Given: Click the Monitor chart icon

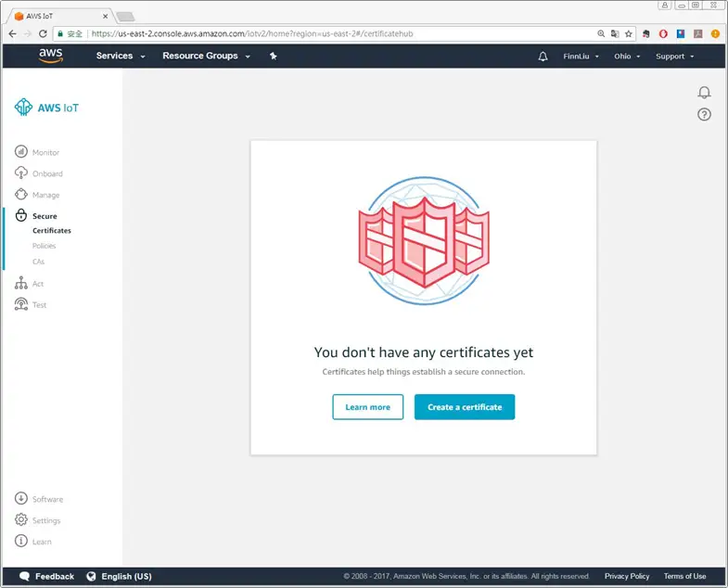Looking at the screenshot, I should tap(21, 151).
